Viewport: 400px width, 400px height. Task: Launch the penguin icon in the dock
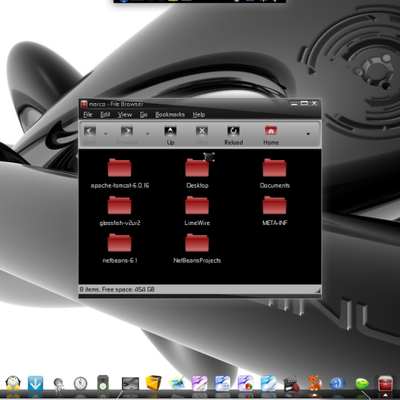coord(13,383)
